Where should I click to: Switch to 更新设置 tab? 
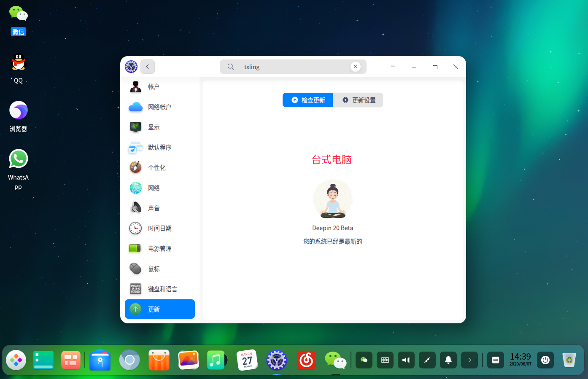[358, 100]
